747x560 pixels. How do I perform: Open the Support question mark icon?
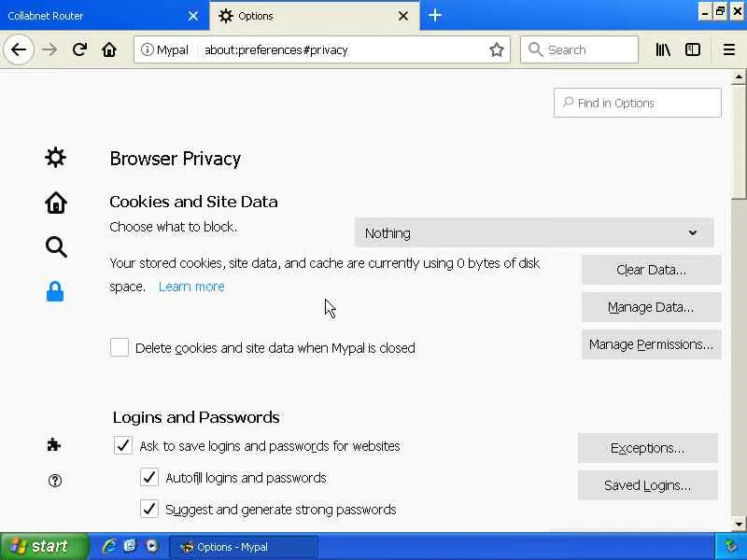tap(54, 481)
